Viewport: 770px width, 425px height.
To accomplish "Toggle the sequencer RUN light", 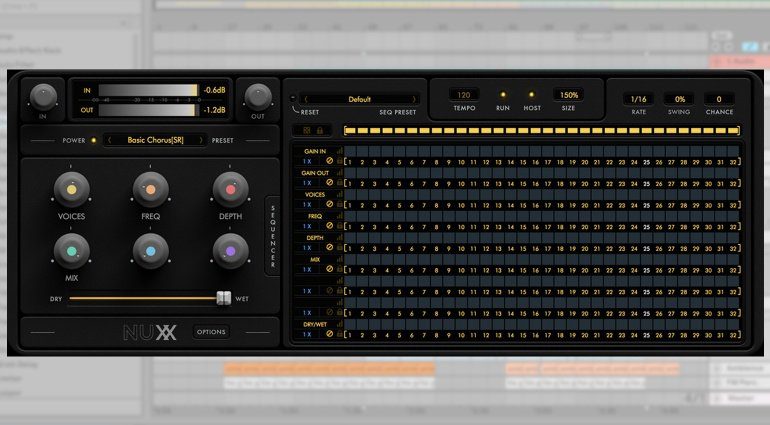I will [503, 94].
